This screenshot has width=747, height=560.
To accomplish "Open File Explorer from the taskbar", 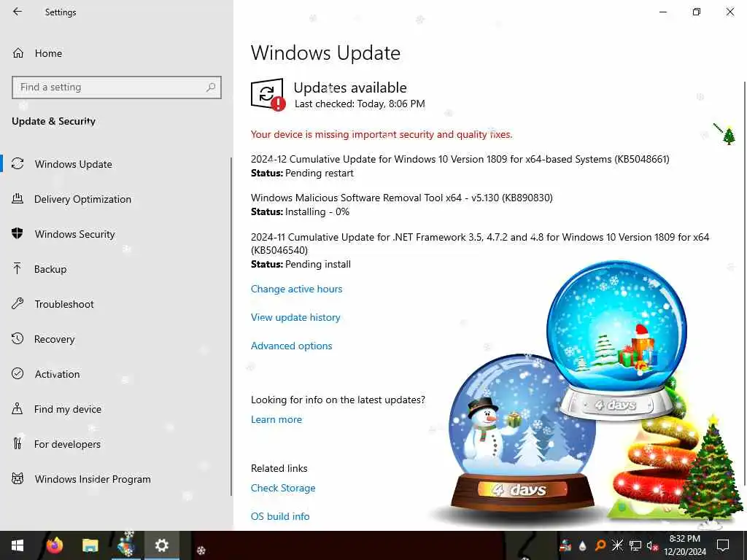I will 90,545.
